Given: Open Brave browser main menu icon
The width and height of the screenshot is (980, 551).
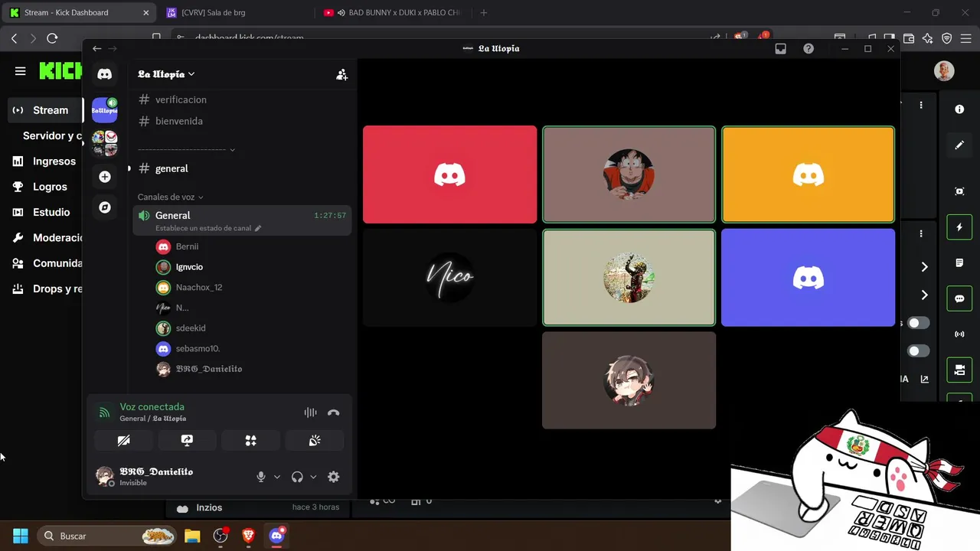Looking at the screenshot, I should (x=967, y=37).
